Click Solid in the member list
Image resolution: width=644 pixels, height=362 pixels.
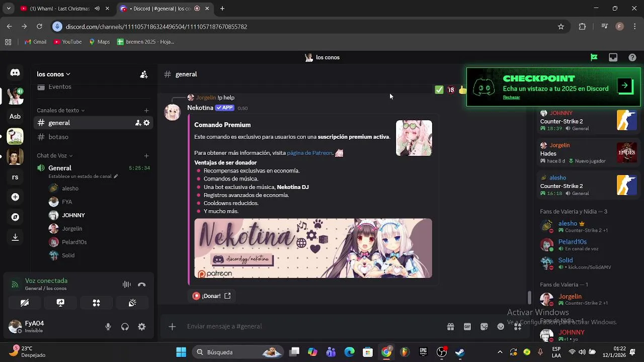click(566, 260)
